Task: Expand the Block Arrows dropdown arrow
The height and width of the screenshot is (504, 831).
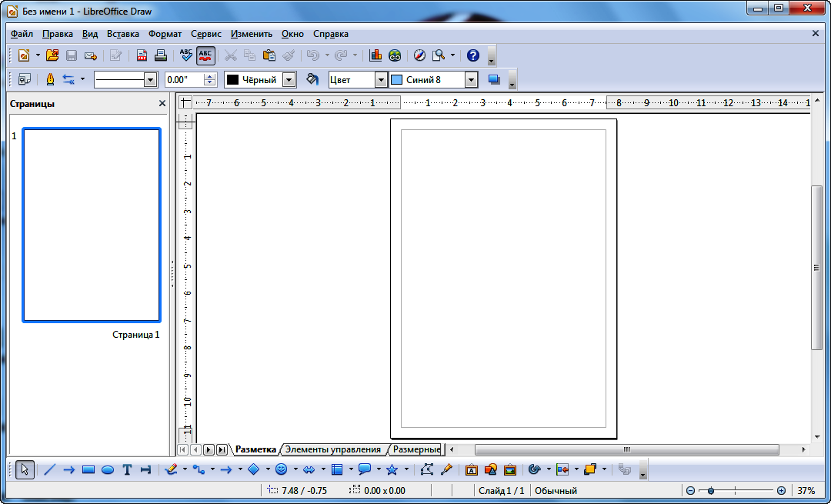Action: 323,469
